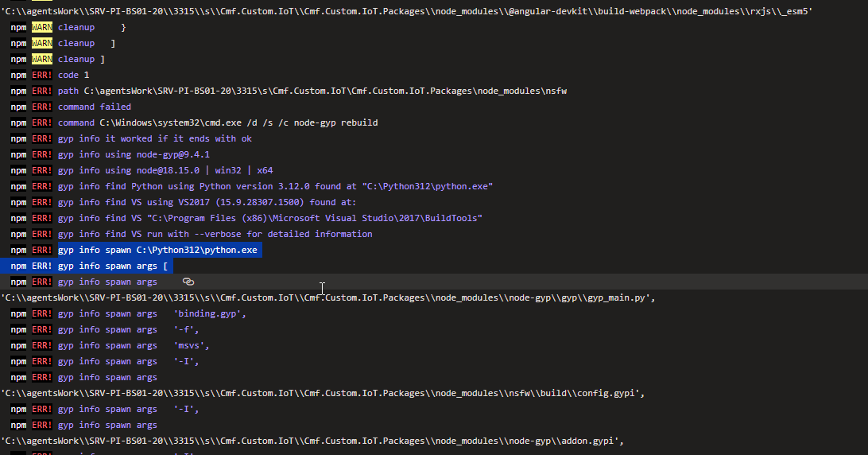Screen dimensions: 868x455
Task: Click the '-f' spawn args line
Action: point(105,330)
